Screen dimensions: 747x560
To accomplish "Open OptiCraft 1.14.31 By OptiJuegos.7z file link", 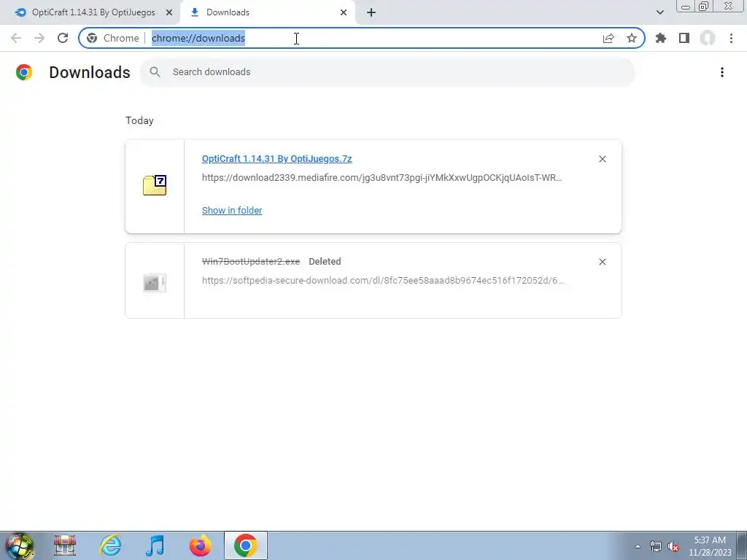I will tap(276, 158).
